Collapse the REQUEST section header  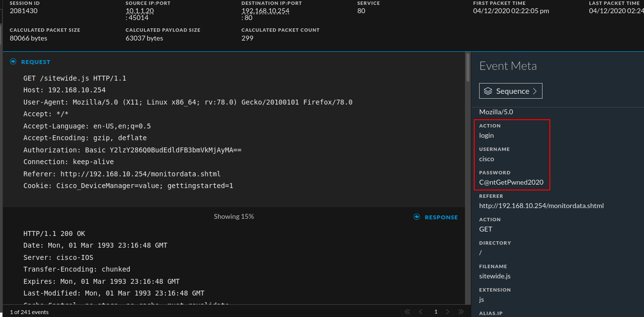click(36, 62)
